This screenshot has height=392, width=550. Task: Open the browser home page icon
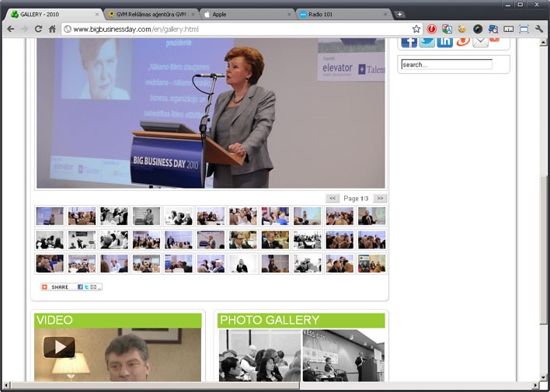tap(52, 29)
